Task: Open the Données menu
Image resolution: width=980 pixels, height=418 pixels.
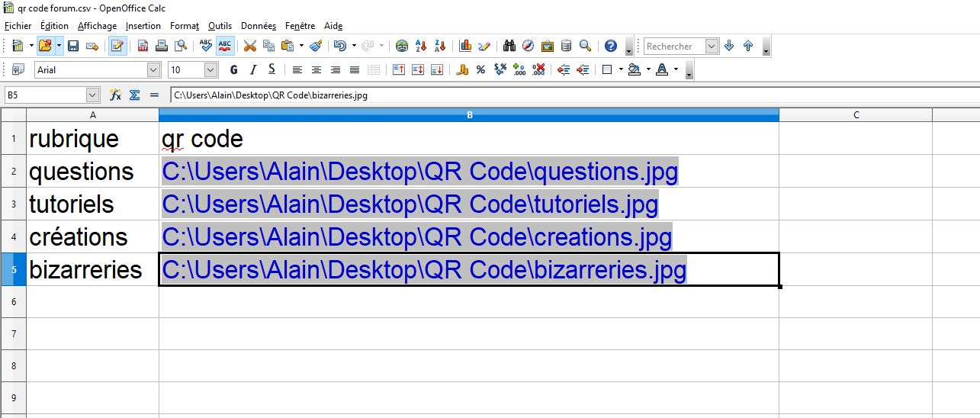Action: coord(259,26)
